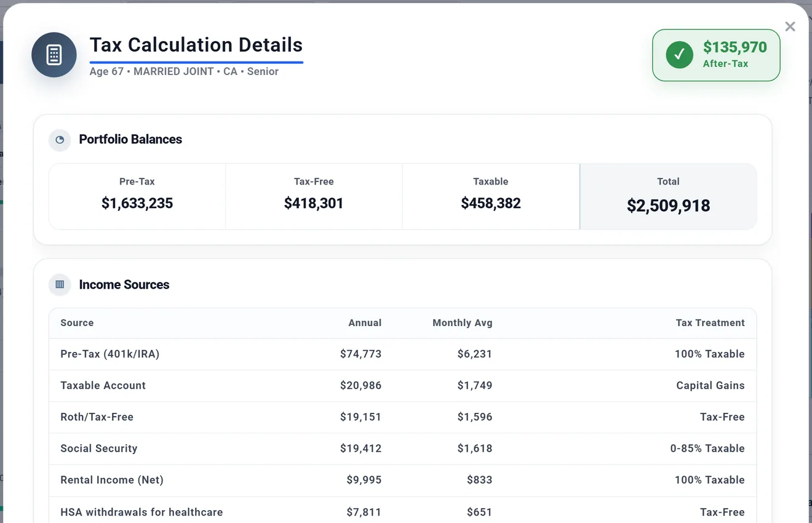Click the Monthly Avg column header
Viewport: 812px width, 523px height.
(463, 323)
